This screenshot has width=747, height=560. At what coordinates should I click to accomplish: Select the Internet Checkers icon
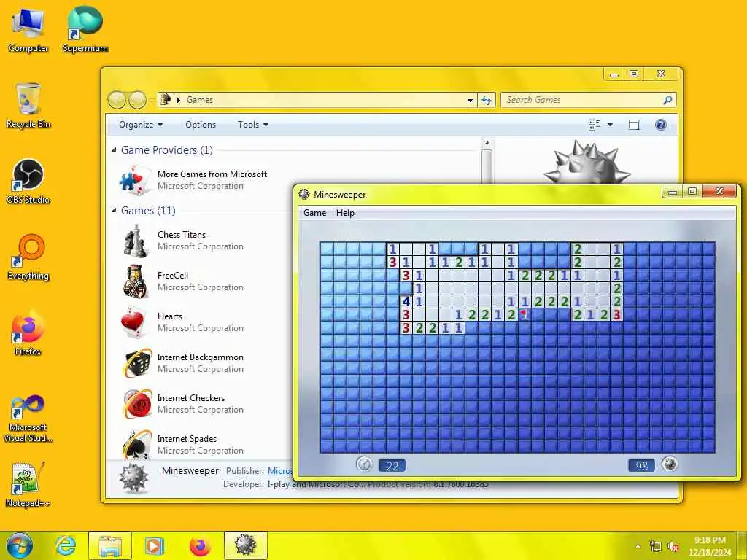pos(136,404)
